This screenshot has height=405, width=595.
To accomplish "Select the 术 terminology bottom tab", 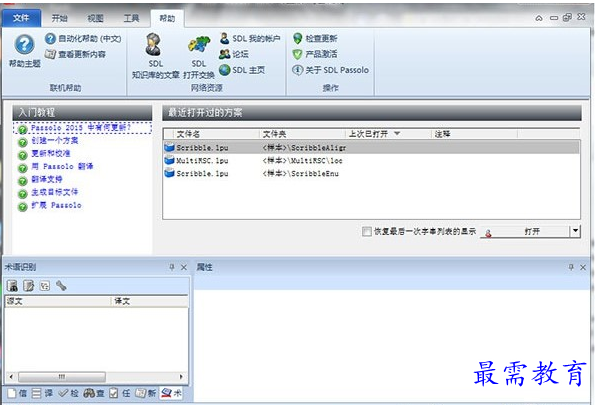I will pos(171,393).
